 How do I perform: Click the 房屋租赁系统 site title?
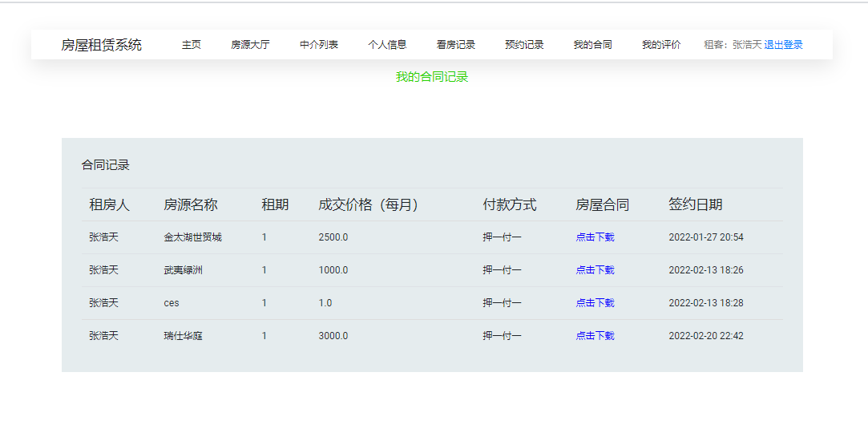[x=101, y=45]
